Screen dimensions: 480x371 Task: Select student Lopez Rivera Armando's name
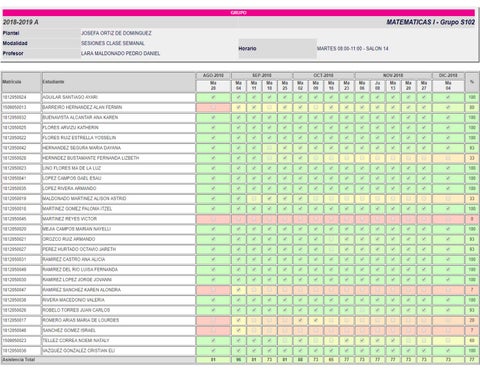[69, 188]
